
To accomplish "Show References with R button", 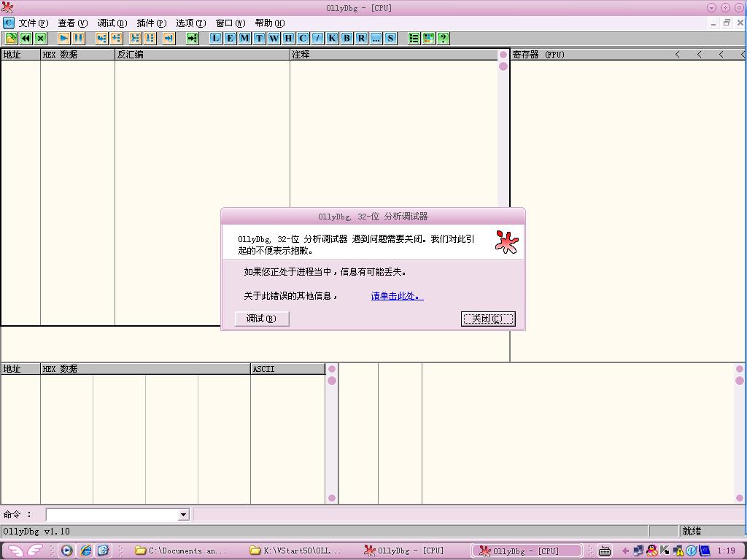I will pyautogui.click(x=362, y=39).
